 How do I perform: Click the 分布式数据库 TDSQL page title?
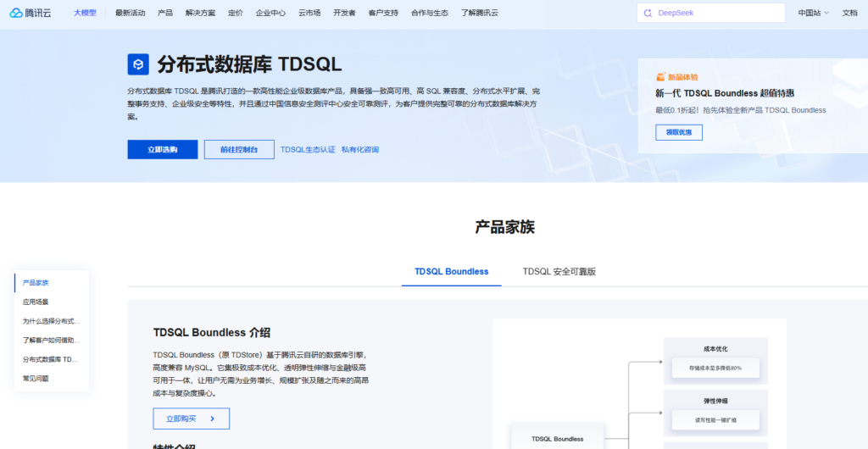250,64
